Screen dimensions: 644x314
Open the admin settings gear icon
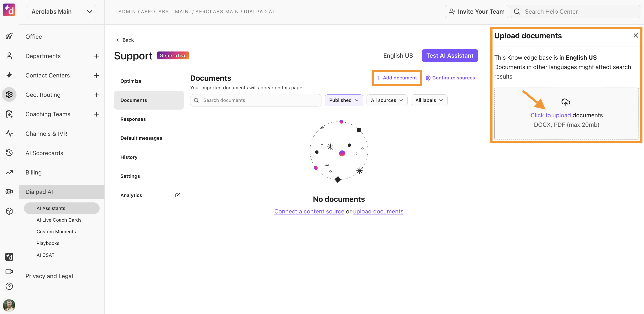pyautogui.click(x=9, y=94)
